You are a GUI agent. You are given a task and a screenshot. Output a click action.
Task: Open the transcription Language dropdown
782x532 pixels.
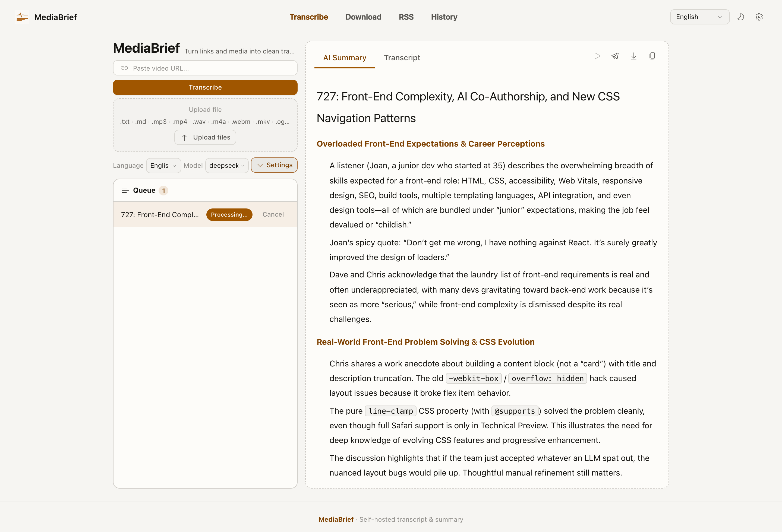click(163, 166)
